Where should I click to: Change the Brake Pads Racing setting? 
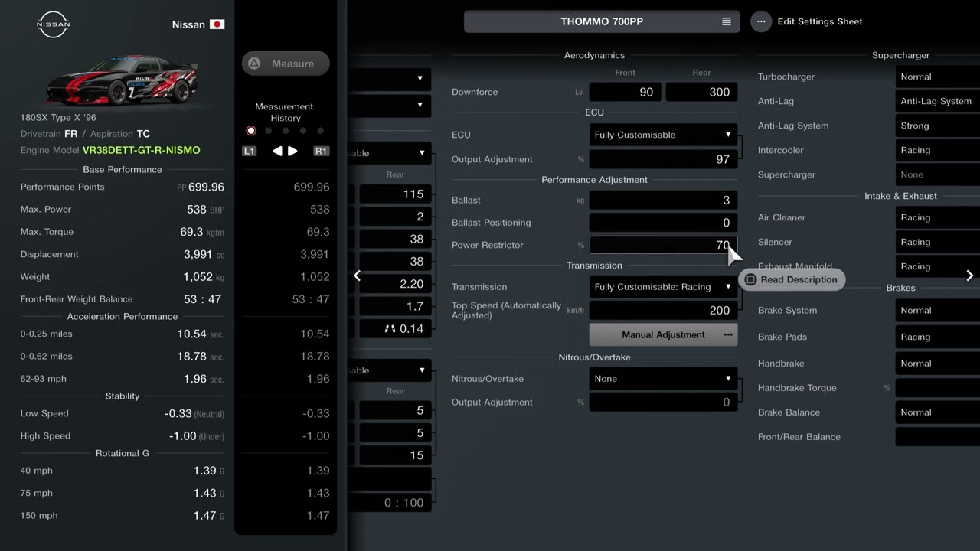click(937, 337)
